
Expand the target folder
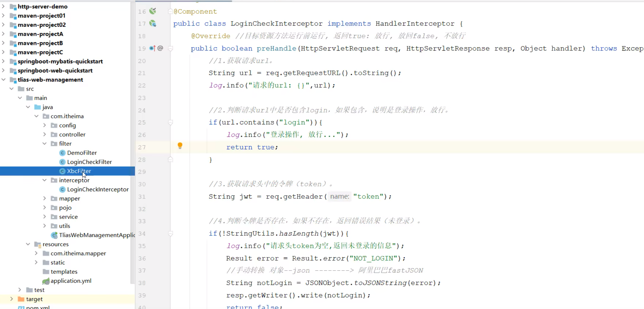(11, 299)
